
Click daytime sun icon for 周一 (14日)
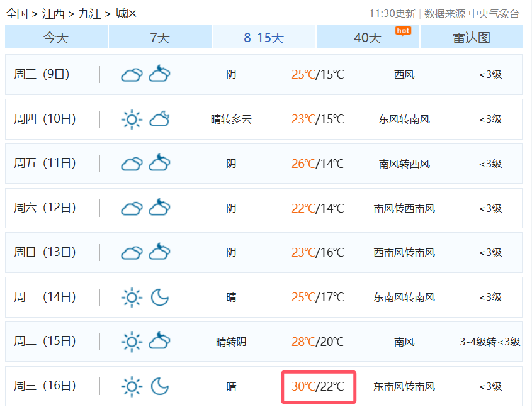pos(132,298)
